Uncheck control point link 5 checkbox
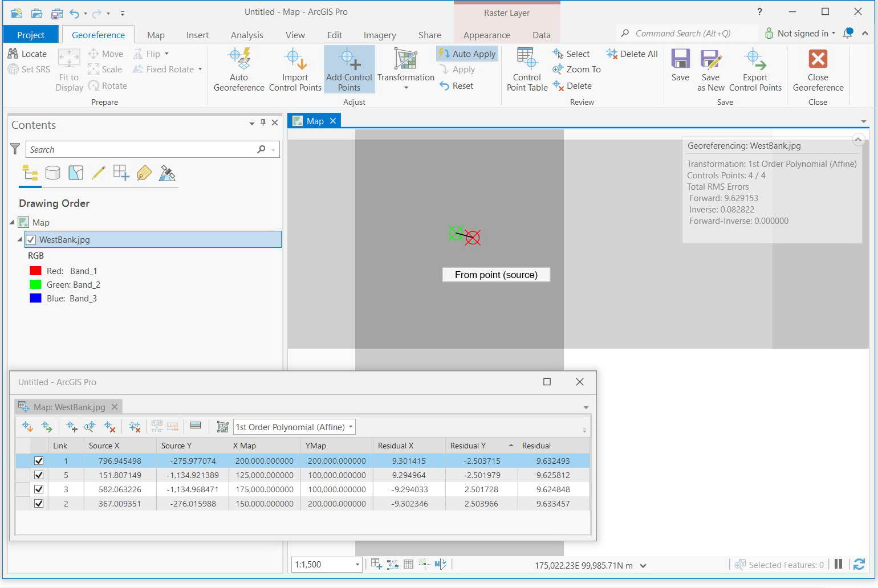Image resolution: width=878 pixels, height=588 pixels. [39, 475]
